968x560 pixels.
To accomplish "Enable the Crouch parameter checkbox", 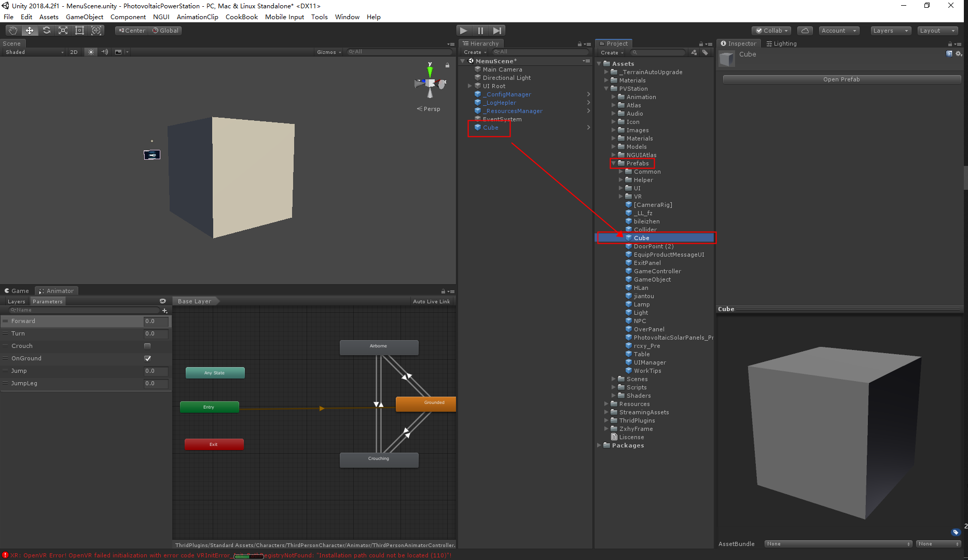I will pyautogui.click(x=147, y=346).
